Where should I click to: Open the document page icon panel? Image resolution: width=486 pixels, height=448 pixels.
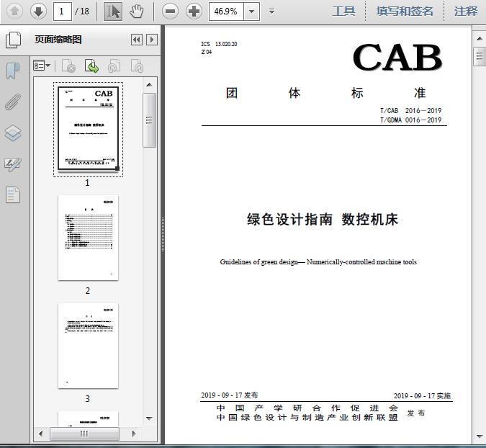13,194
